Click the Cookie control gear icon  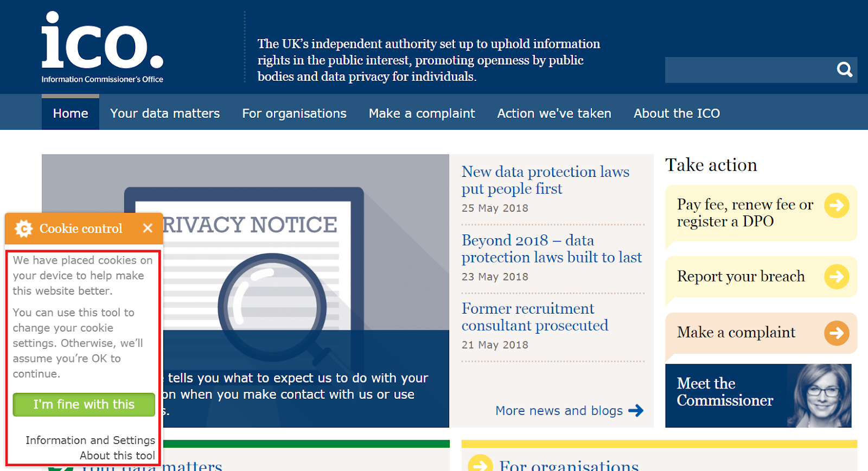[x=24, y=228]
